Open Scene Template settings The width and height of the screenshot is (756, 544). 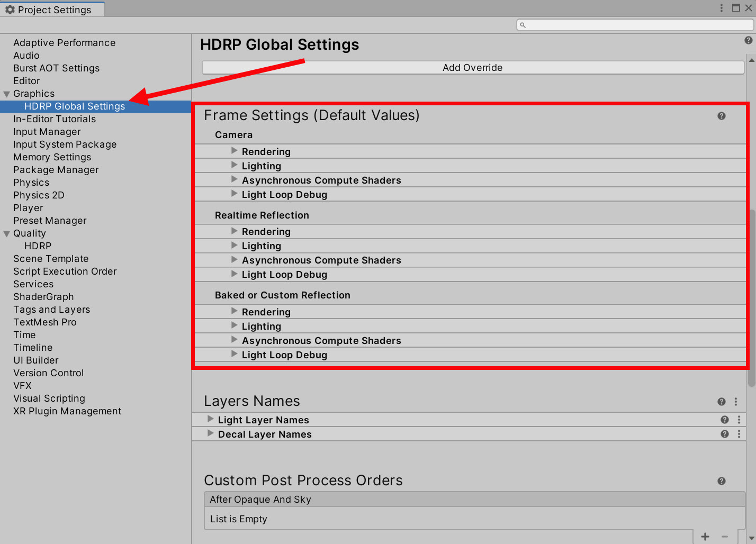[51, 259]
